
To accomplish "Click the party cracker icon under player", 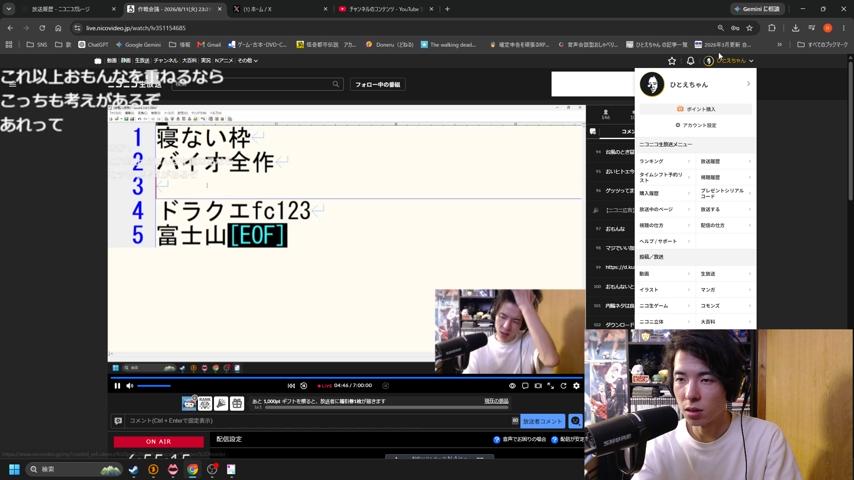I will point(221,403).
